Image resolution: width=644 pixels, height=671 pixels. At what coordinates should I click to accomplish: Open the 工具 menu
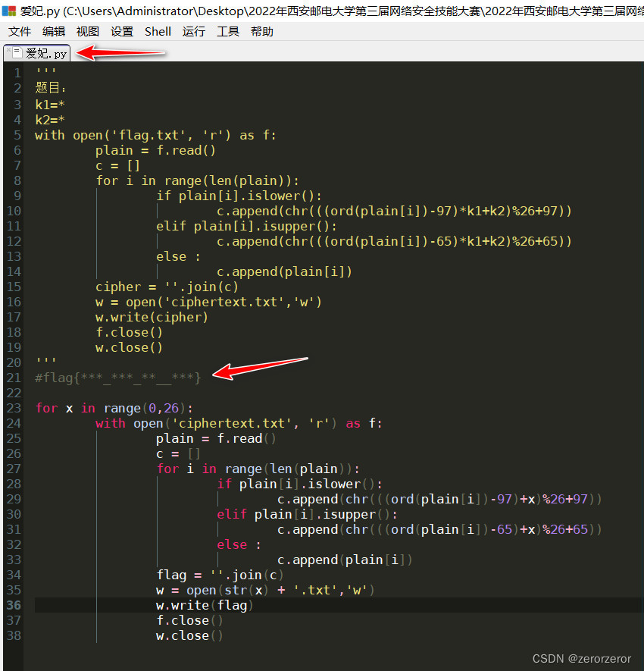tap(228, 32)
